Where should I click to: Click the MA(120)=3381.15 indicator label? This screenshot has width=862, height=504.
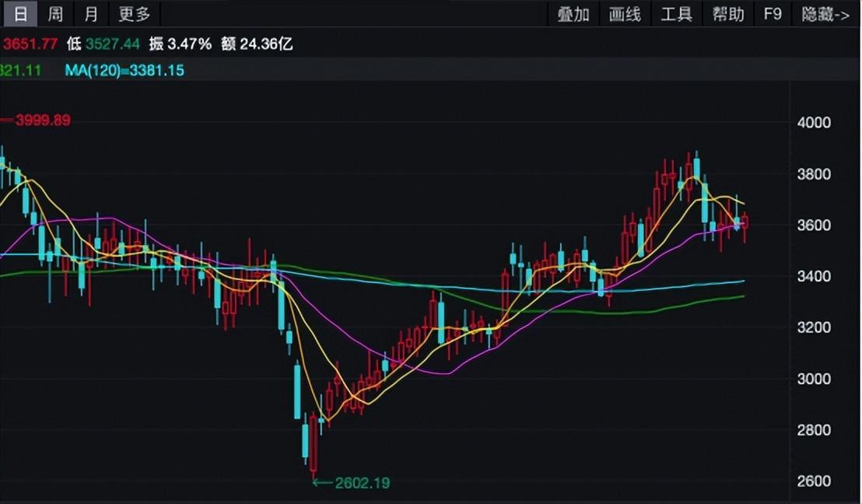pyautogui.click(x=124, y=71)
